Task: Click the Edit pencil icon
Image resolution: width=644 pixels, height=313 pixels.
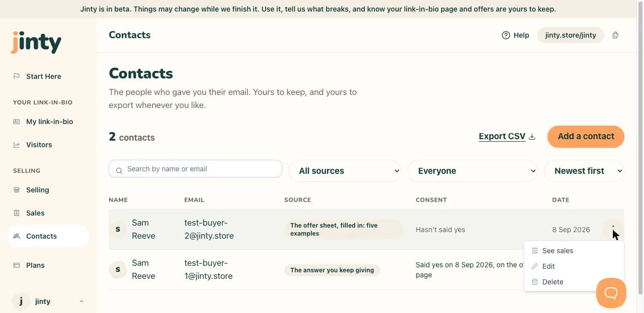Action: click(x=535, y=266)
